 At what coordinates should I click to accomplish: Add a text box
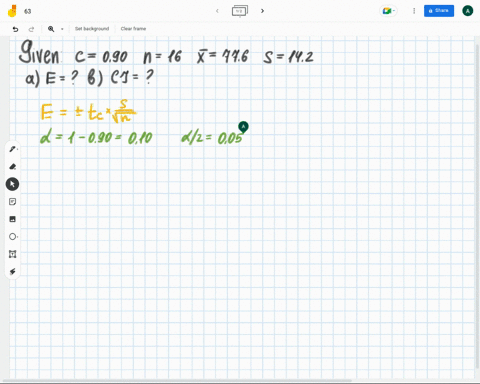click(x=13, y=254)
